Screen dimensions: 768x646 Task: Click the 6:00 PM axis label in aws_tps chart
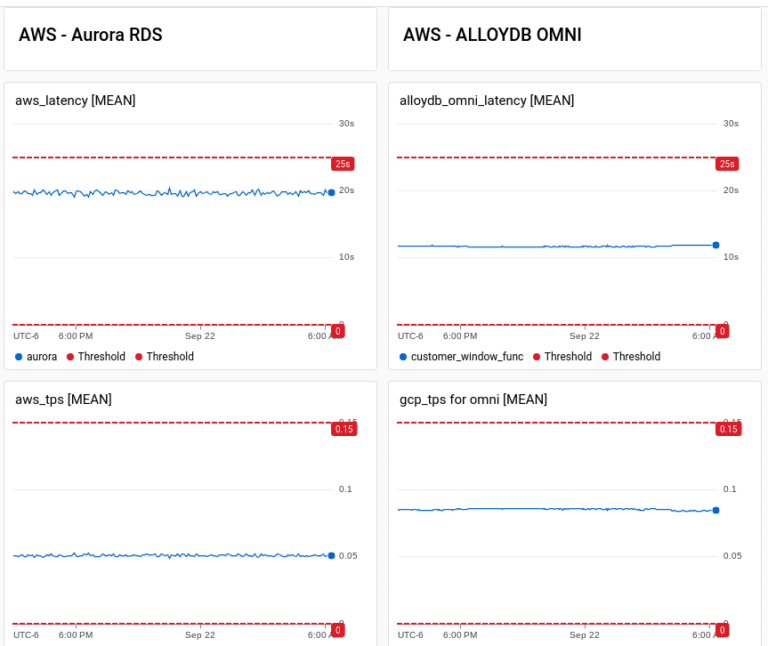coord(76,635)
